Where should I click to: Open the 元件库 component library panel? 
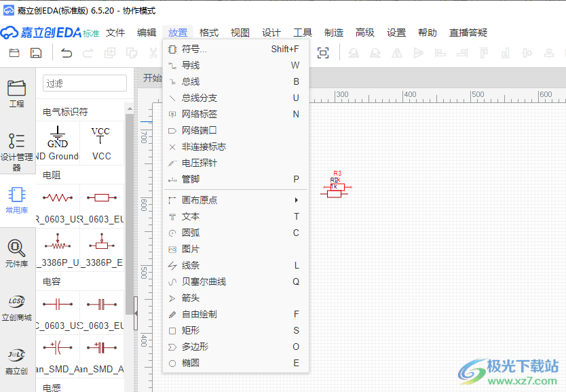click(x=16, y=253)
